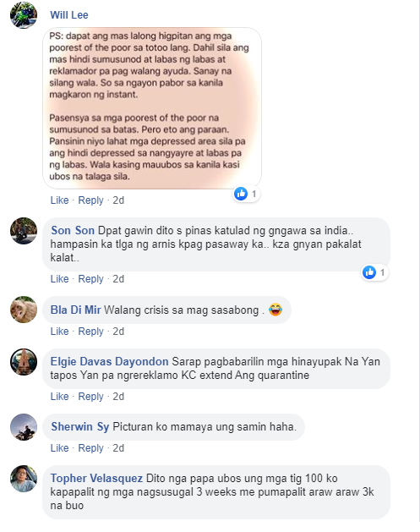Visit Topher Velasquez's profile name

96,479
